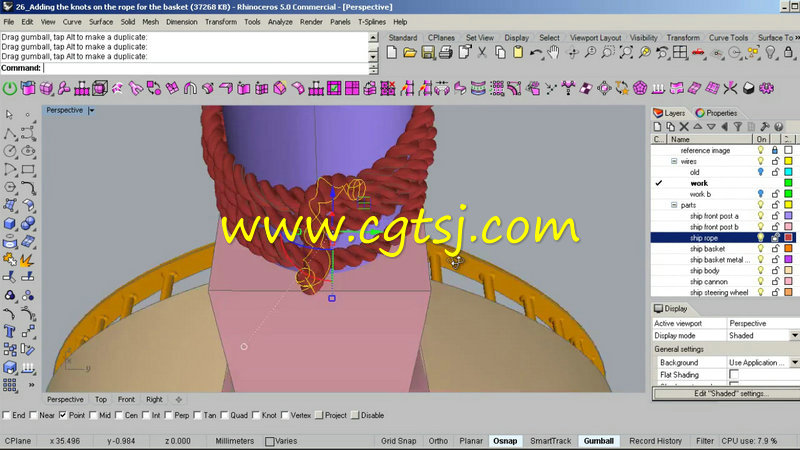Viewport: 800px width, 450px height.
Task: Select the arrow pointer tool in left sidebar
Action: [x=9, y=115]
